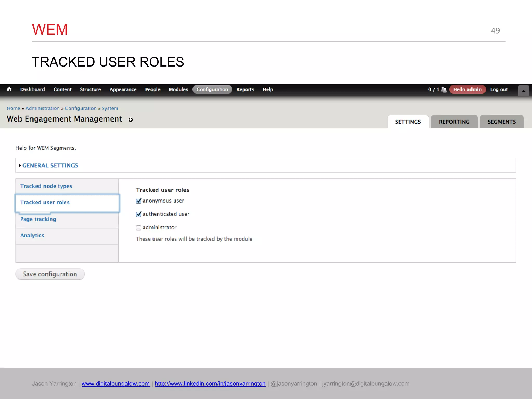Open the Tracked node types vertical tab
Image resolution: width=532 pixels, height=399 pixels.
(x=46, y=186)
